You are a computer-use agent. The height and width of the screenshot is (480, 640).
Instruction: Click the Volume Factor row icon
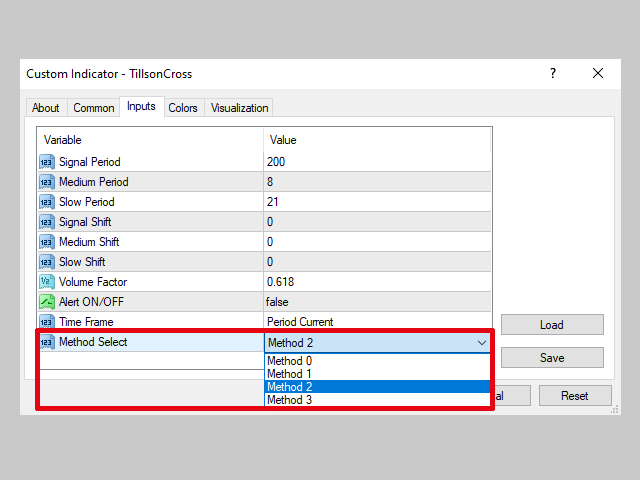click(x=47, y=282)
